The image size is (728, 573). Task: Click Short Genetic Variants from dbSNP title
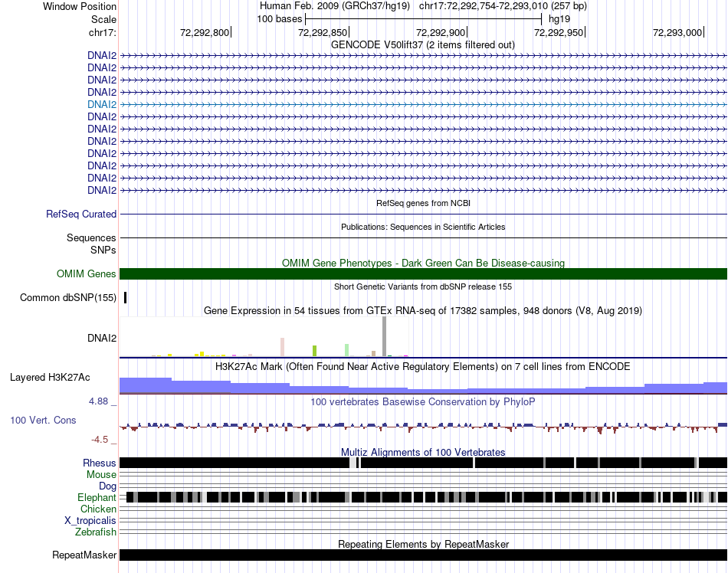tap(423, 286)
